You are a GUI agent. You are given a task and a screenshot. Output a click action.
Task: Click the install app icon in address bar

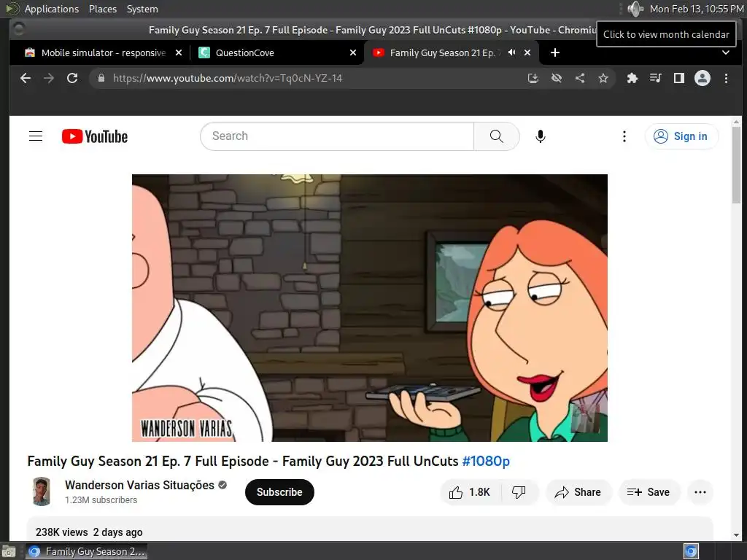click(533, 78)
